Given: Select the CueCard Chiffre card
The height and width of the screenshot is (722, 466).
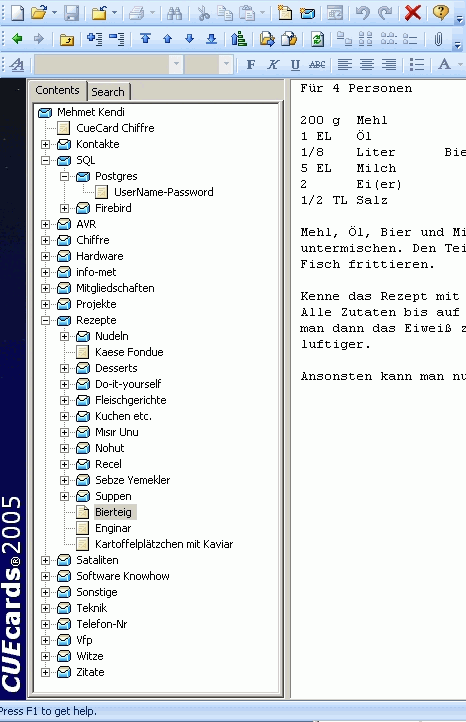Looking at the screenshot, I should [115, 128].
